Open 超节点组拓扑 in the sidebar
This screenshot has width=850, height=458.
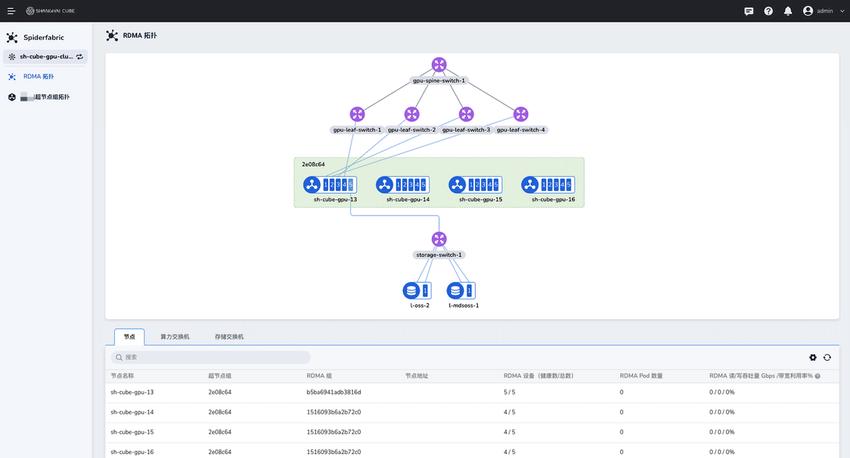(50, 97)
